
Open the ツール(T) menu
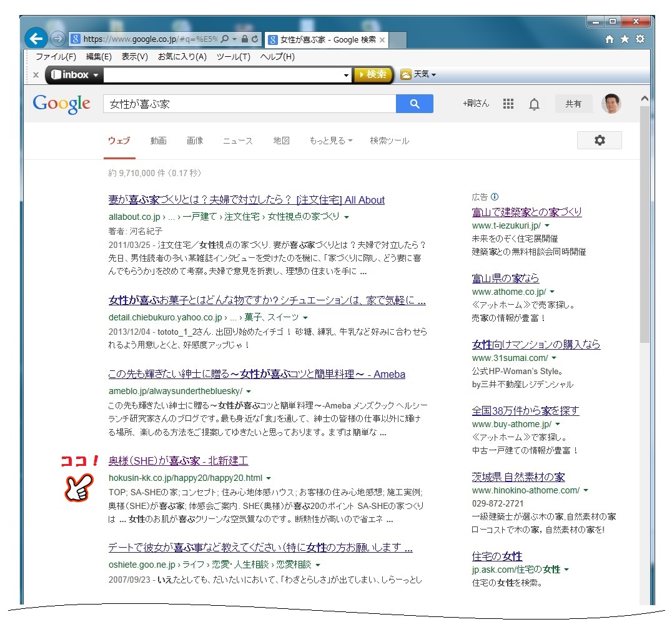tap(233, 57)
